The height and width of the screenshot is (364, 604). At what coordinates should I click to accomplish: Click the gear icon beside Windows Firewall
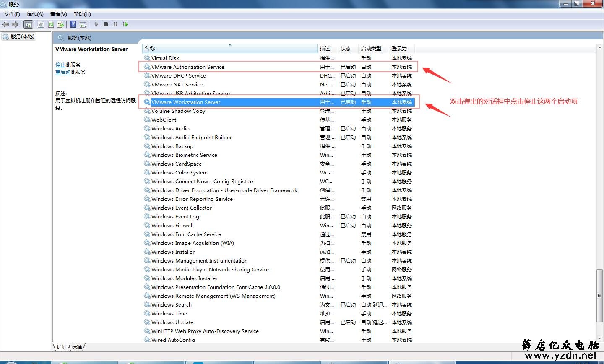click(x=147, y=225)
